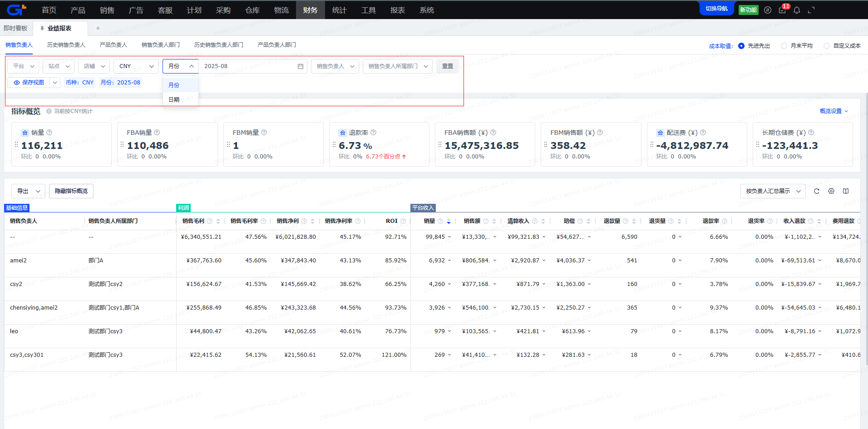Click the book help icon beside settings
The height and width of the screenshot is (429, 868).
coord(846,191)
